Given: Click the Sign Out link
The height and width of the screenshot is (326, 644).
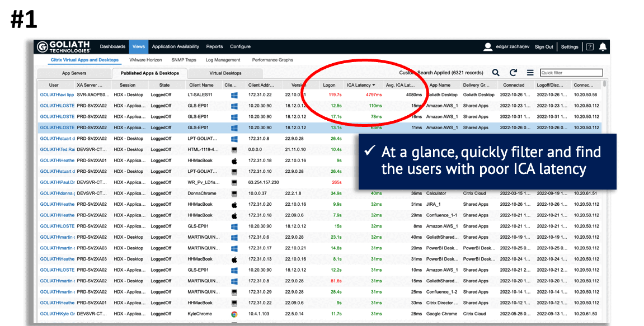Looking at the screenshot, I should 544,47.
